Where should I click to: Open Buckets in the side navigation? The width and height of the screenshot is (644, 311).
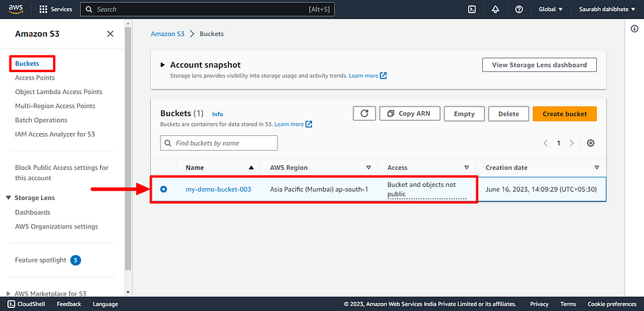coord(27,63)
